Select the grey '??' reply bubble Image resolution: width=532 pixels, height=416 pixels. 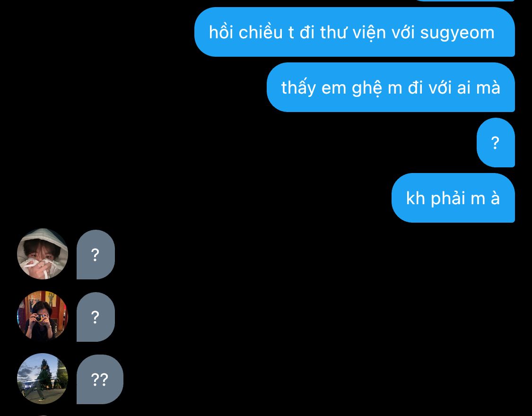[x=100, y=380]
